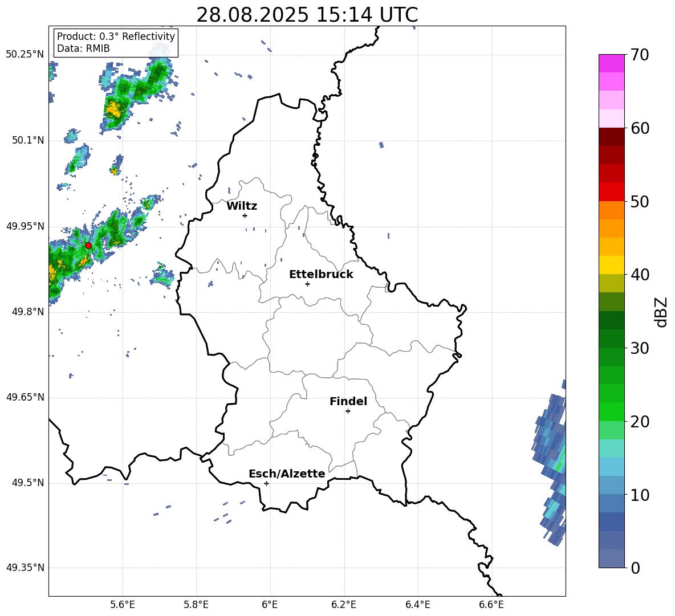This screenshot has height=616, width=675.
Task: Click the 50.1°N latitude label
Action: pos(28,140)
